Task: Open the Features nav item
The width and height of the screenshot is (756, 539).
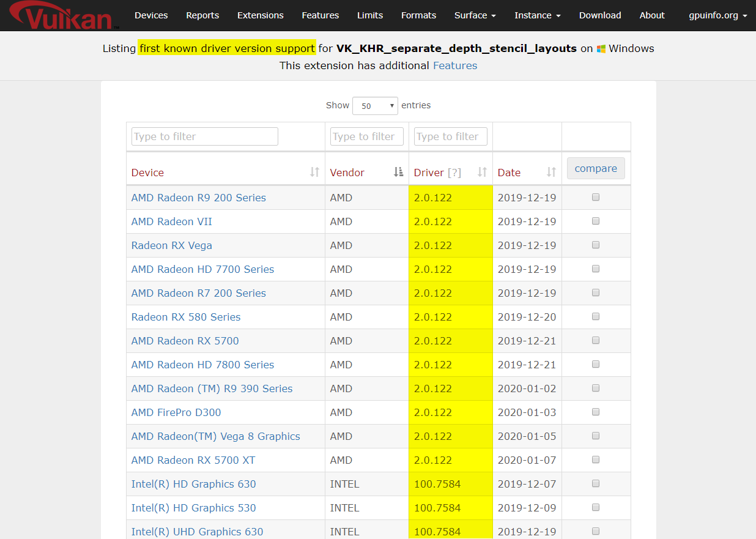Action: coord(321,15)
